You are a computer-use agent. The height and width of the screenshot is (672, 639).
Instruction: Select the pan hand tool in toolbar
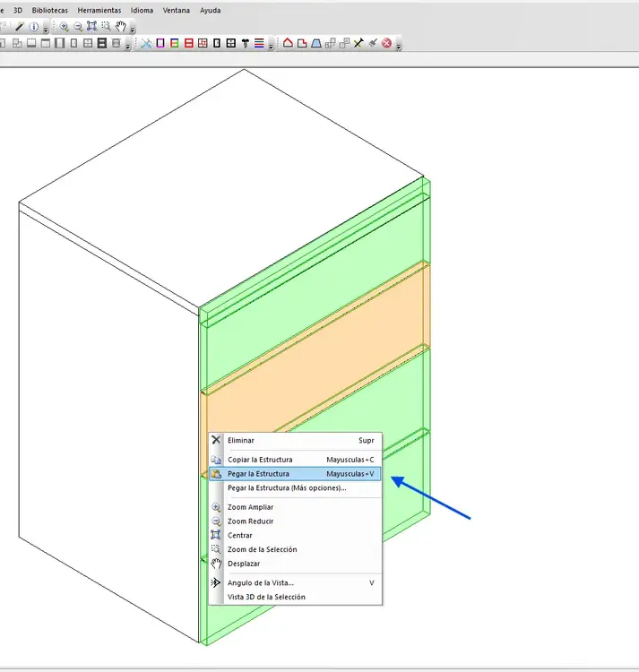[119, 27]
